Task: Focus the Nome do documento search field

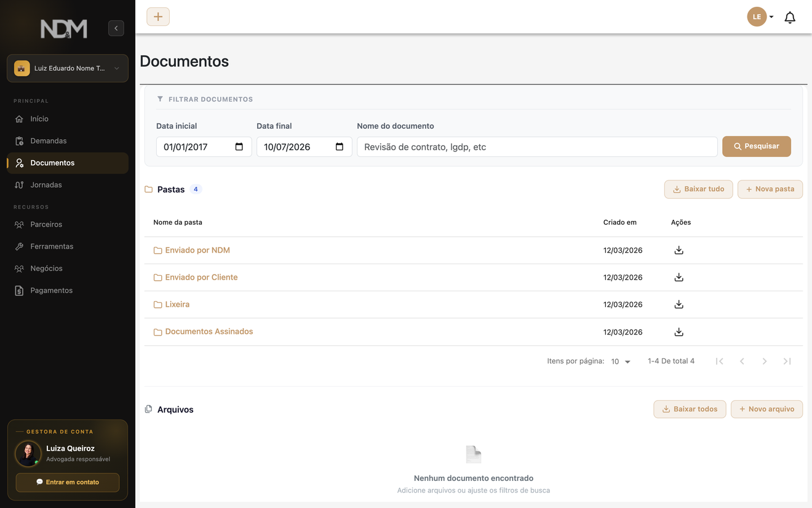Action: pyautogui.click(x=537, y=147)
